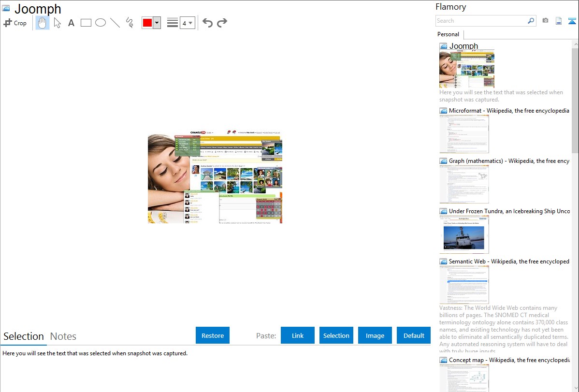Click the camera capture snapshot icon
This screenshot has height=392, width=579.
[x=545, y=21]
